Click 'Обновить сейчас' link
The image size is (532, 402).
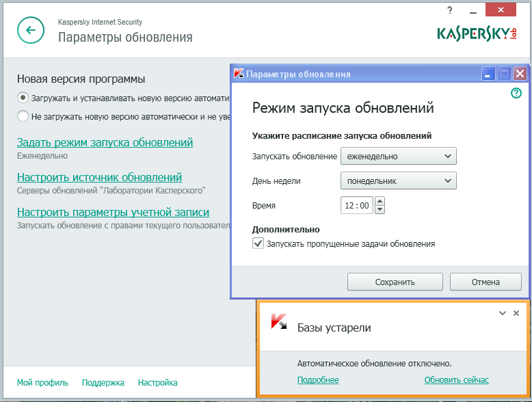[456, 380]
